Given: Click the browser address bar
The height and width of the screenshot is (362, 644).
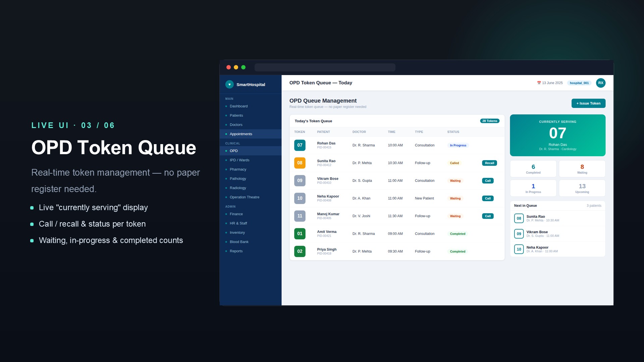Looking at the screenshot, I should tap(325, 67).
